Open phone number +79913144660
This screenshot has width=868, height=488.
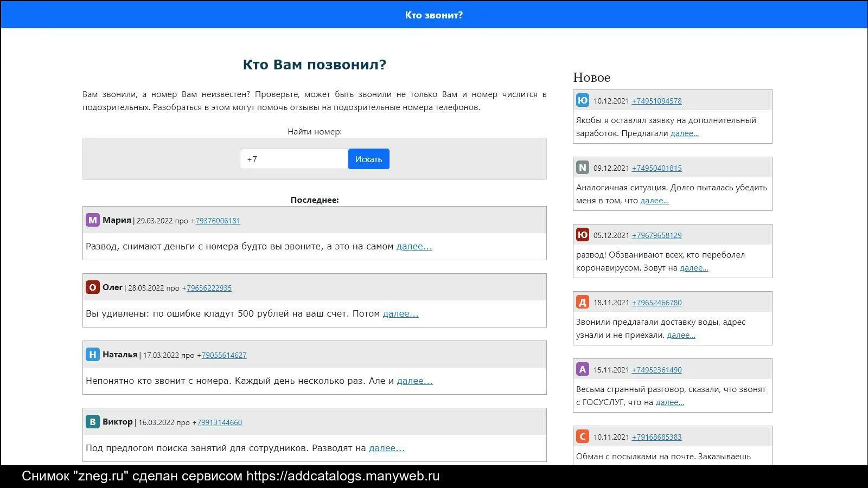[220, 422]
